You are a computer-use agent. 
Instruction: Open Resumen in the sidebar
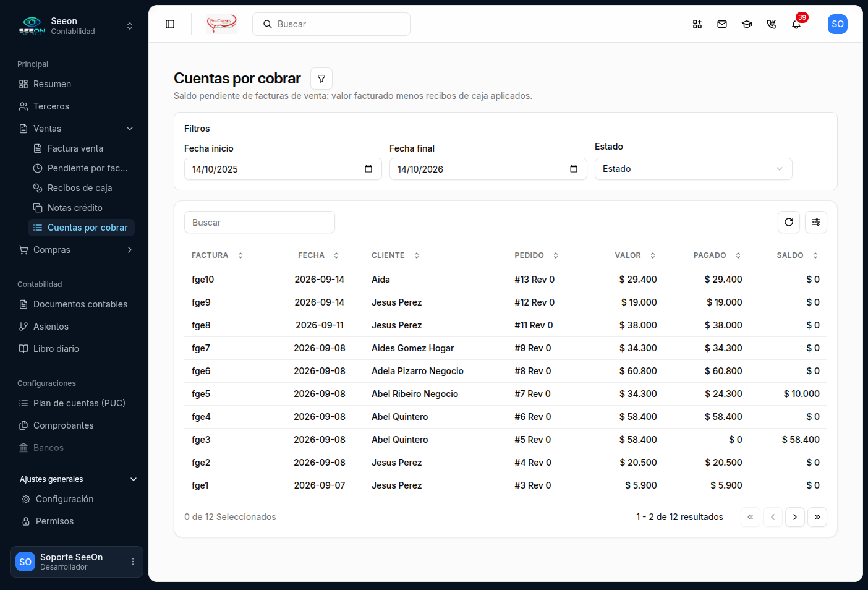coord(77,84)
